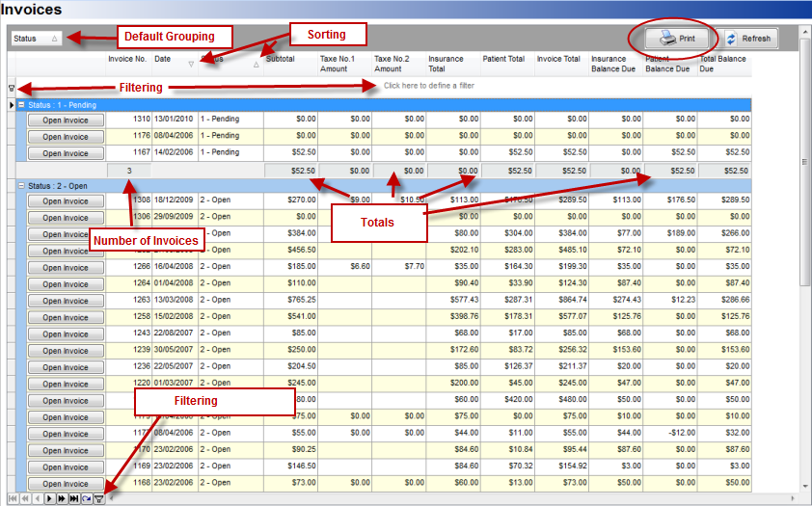Select total balance due cell $289.50
This screenshot has width=812, height=506.
[x=724, y=200]
